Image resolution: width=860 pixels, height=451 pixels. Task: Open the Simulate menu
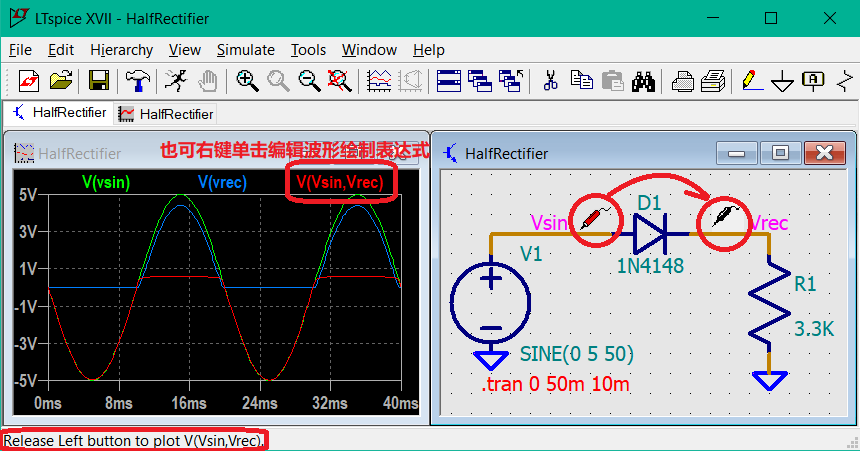pyautogui.click(x=245, y=50)
